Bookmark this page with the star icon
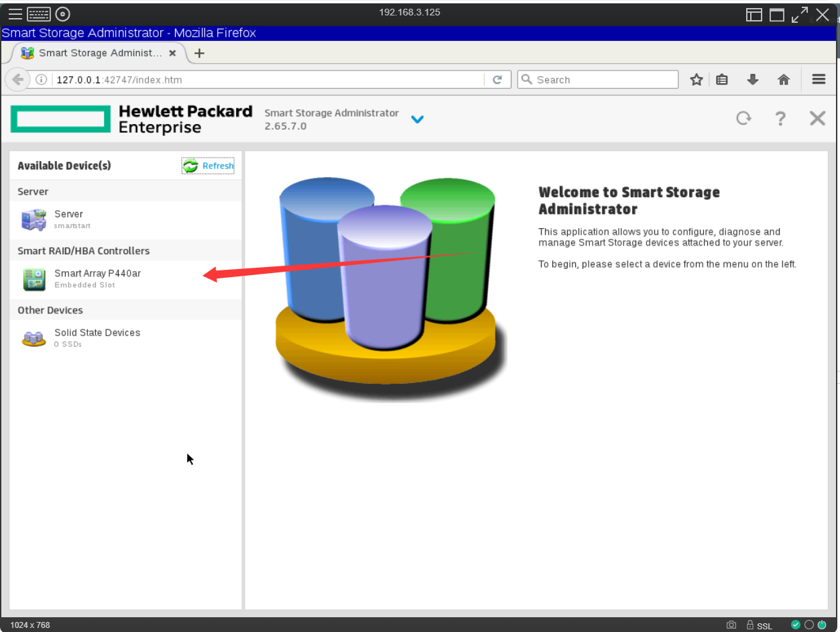 (697, 80)
